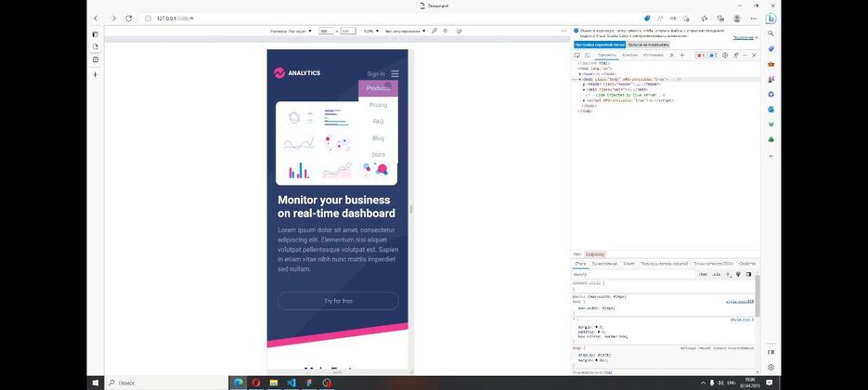Go back with the browser back arrow
Viewport: 868px width, 390px height.
pos(96,19)
